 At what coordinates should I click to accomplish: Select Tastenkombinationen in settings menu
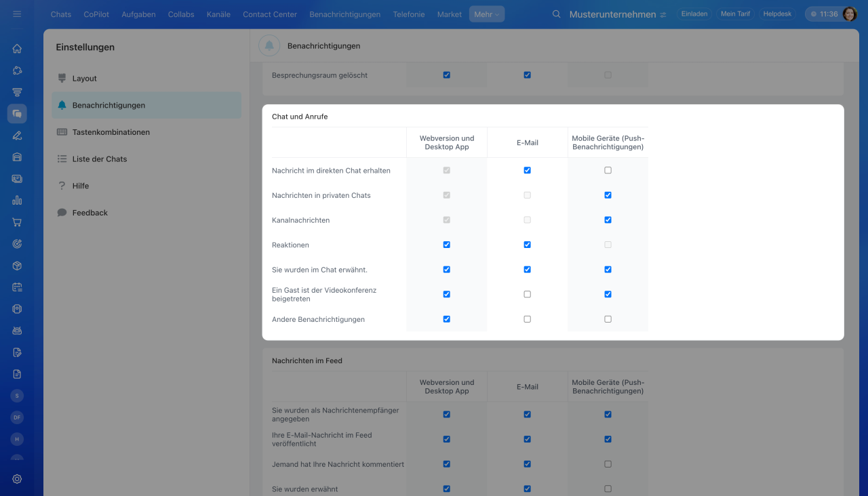(111, 132)
